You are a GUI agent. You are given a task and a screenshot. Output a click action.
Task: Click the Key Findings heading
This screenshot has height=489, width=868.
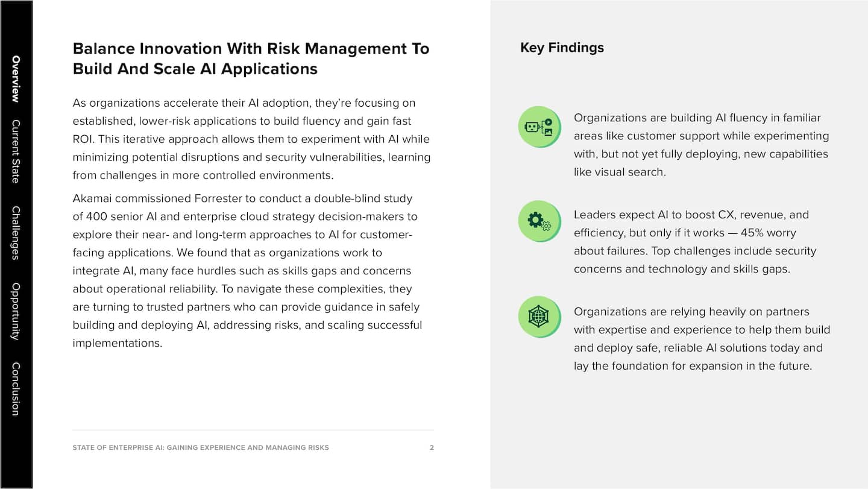click(x=562, y=48)
